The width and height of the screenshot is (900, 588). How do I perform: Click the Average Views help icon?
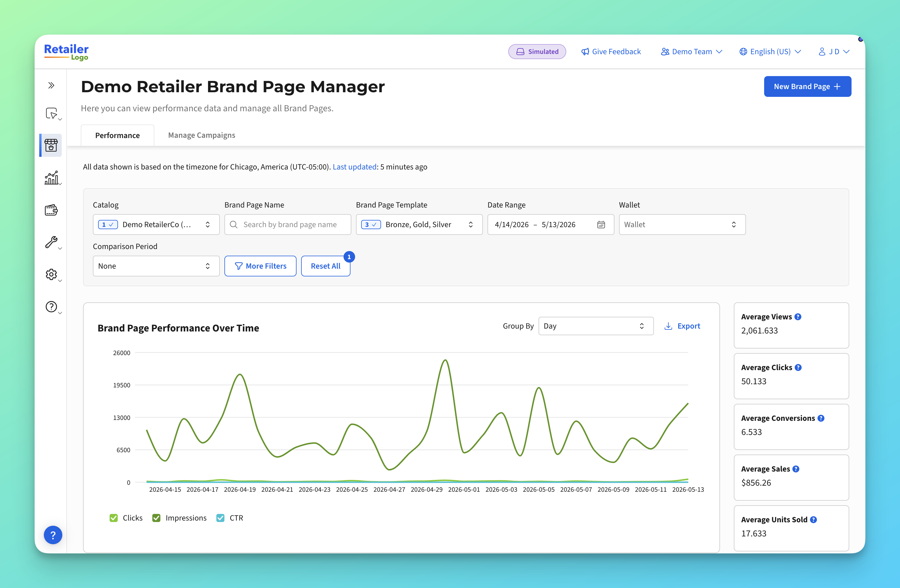pos(798,317)
